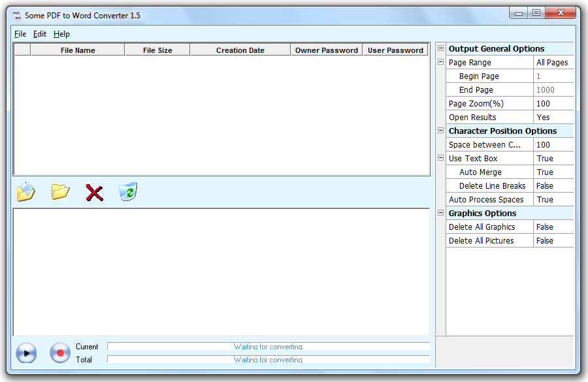Edit the Begin Page value 1

pyautogui.click(x=553, y=76)
